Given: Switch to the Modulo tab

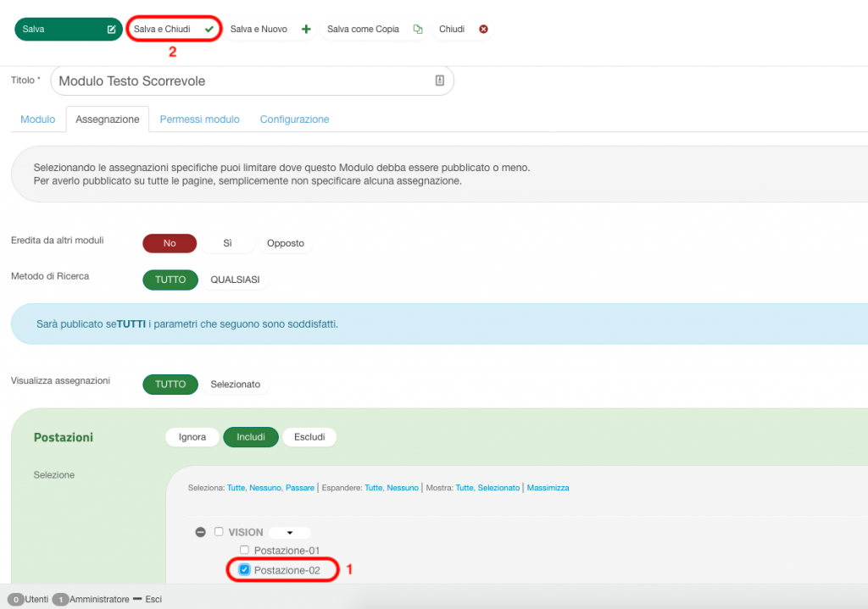Looking at the screenshot, I should pyautogui.click(x=37, y=119).
